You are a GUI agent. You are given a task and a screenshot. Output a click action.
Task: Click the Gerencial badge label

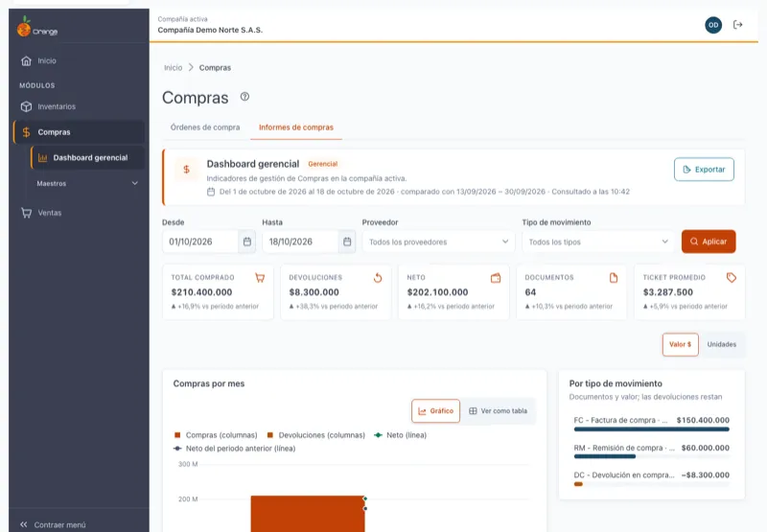[x=322, y=164]
